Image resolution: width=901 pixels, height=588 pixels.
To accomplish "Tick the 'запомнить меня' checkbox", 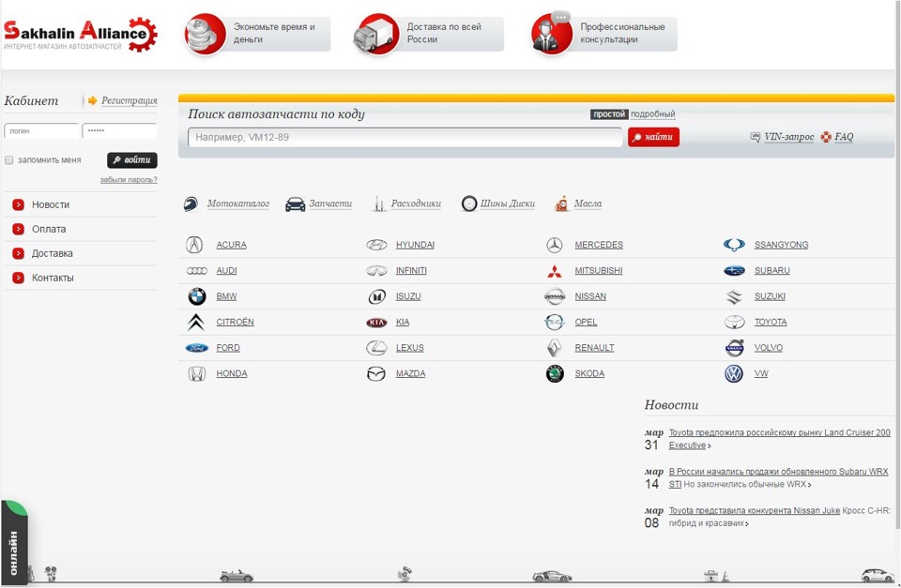I will pyautogui.click(x=8, y=160).
